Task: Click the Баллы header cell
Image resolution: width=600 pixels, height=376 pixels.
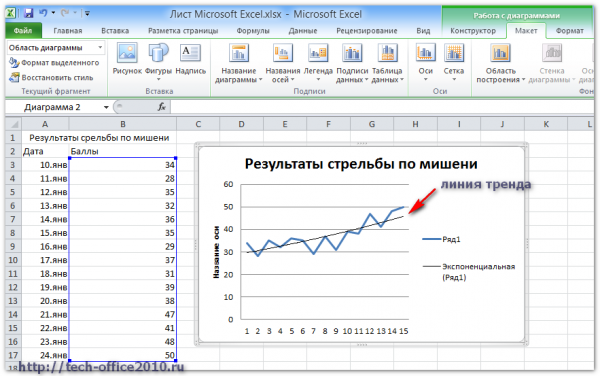Action: click(123, 151)
